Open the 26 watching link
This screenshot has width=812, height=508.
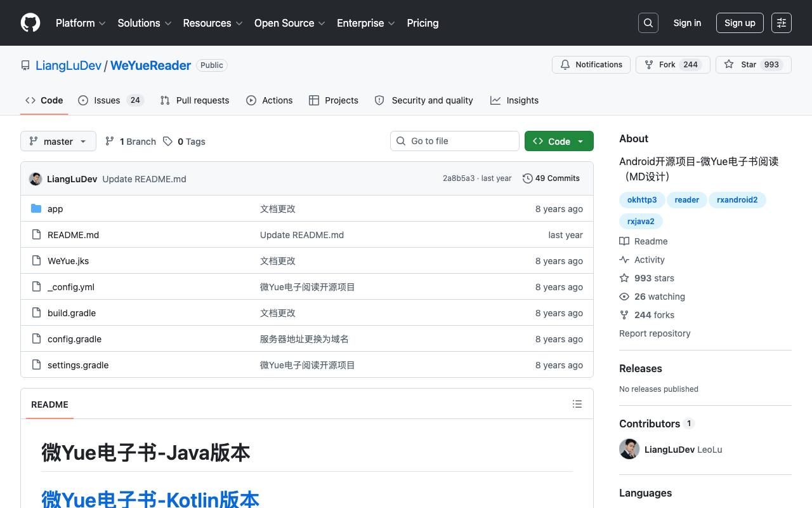652,297
